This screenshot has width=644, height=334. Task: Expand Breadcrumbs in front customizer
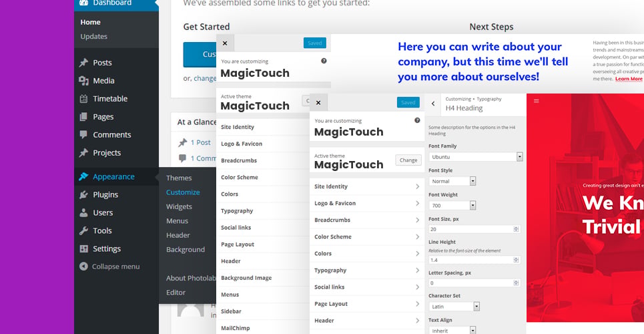(367, 220)
